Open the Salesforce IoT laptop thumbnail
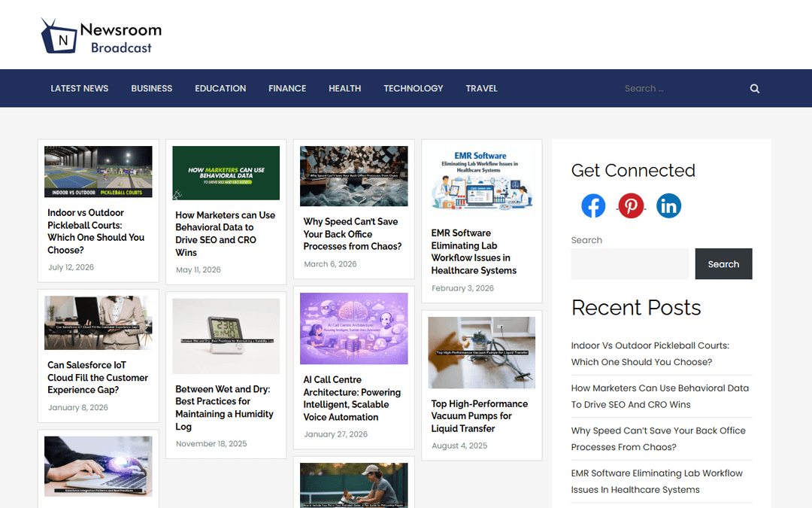Viewport: 812px width, 508px height. (x=98, y=322)
